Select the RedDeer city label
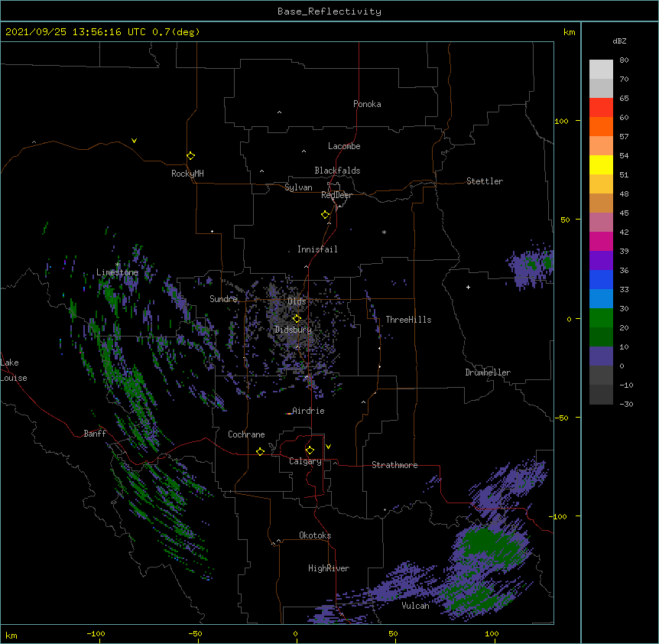The height and width of the screenshot is (644, 659). coord(337,195)
